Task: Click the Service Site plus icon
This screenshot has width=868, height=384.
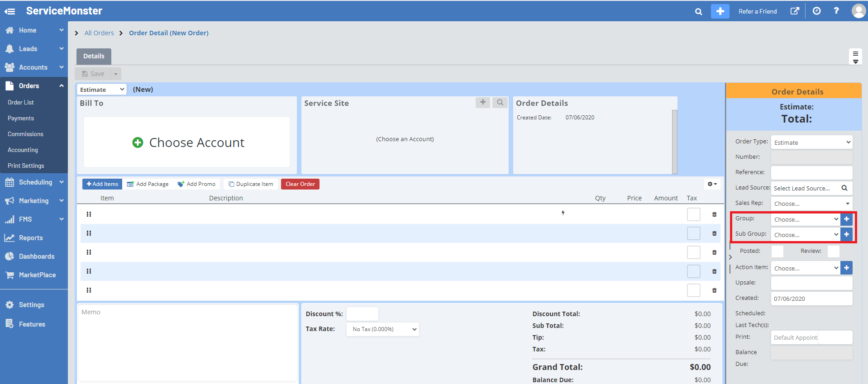Action: click(483, 103)
